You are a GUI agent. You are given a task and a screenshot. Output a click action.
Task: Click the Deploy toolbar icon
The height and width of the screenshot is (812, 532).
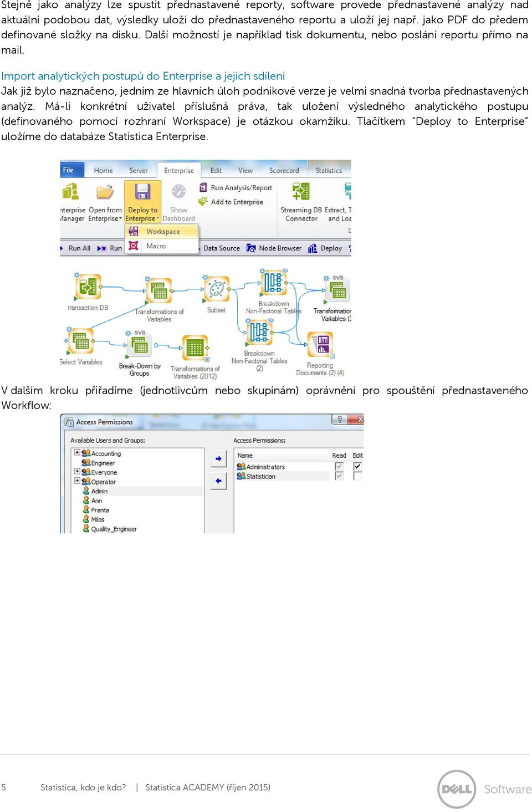(313, 248)
